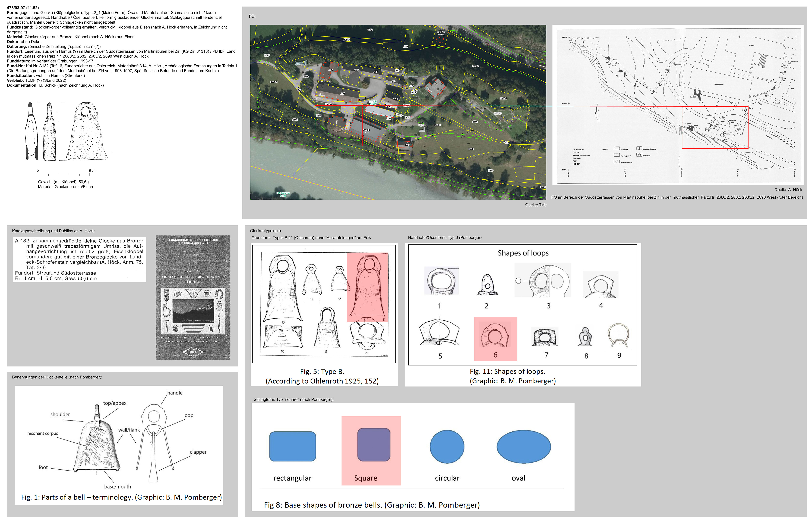The height and width of the screenshot is (521, 812).
Task: Click the blue oval base shape
Action: tap(524, 447)
